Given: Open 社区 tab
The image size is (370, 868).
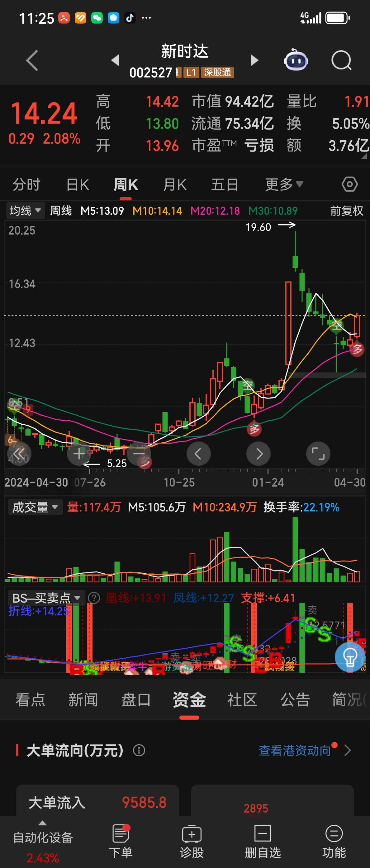Looking at the screenshot, I should pos(242,699).
